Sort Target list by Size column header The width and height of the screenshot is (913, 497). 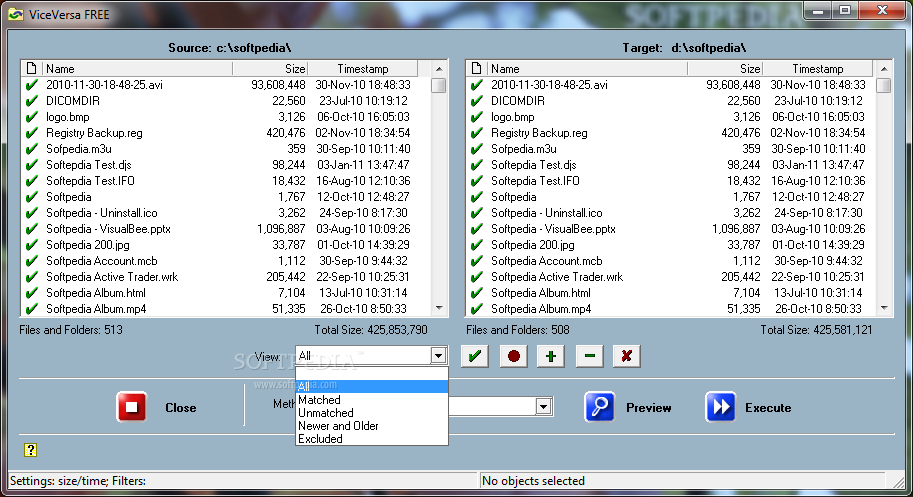pos(725,68)
